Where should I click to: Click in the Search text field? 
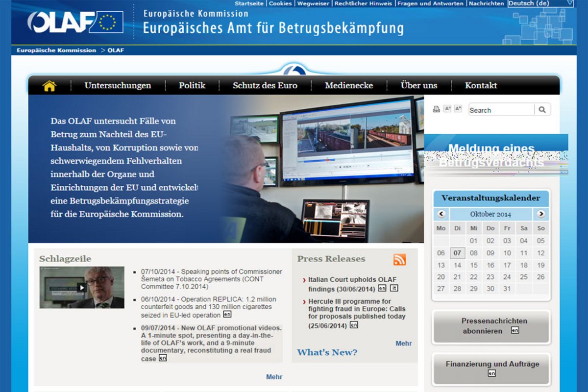pos(501,110)
